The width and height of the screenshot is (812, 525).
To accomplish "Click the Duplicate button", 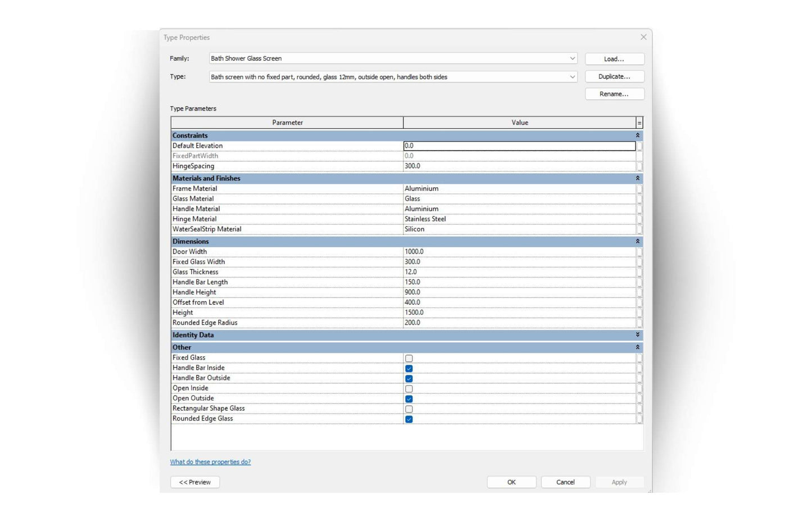I will click(614, 76).
